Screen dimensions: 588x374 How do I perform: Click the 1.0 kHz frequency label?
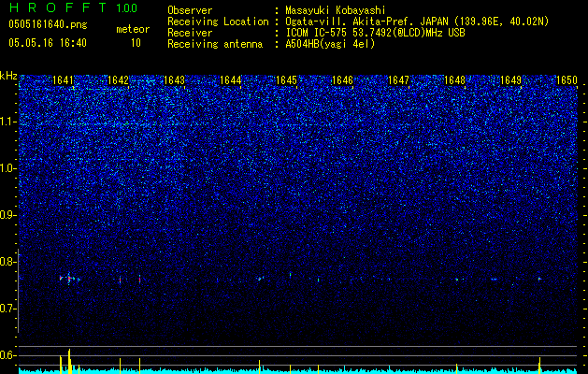tap(8, 168)
